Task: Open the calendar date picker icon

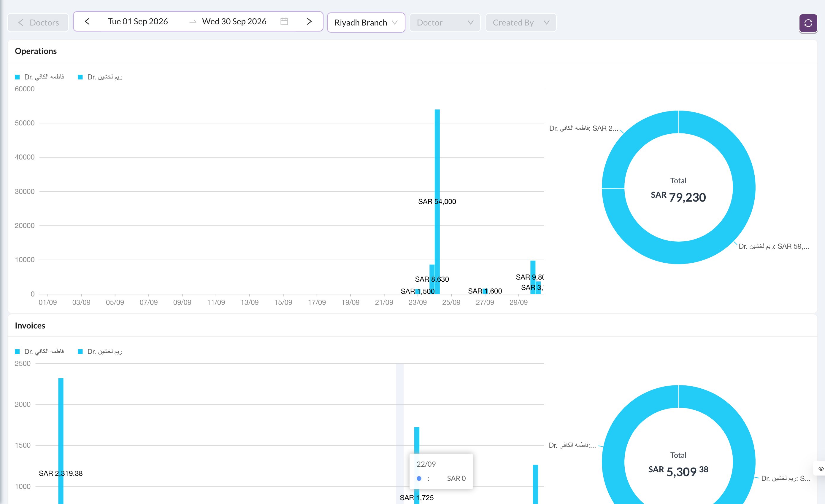Action: [x=284, y=22]
